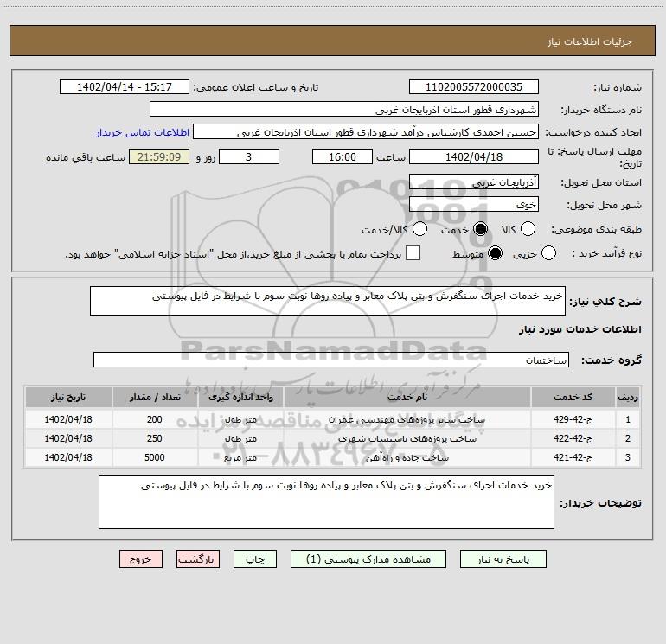
Task: Click the delivery city field خوی
Action: (474, 205)
